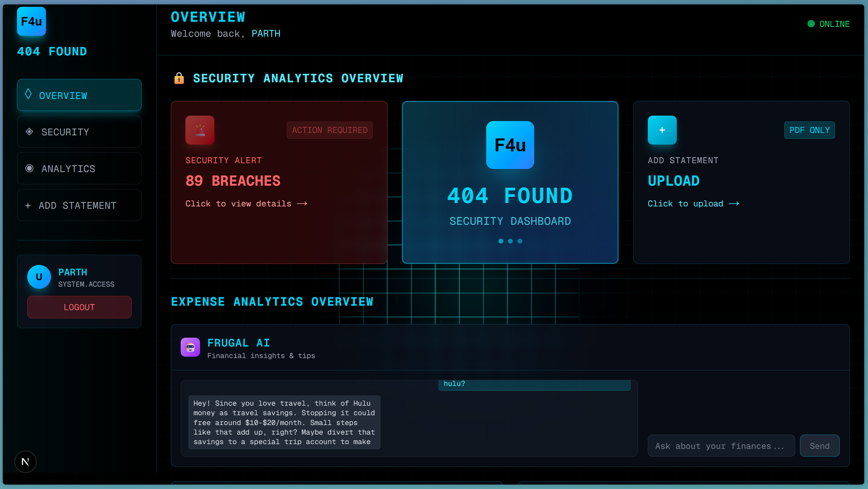868x489 pixels.
Task: Click the user avatar U circle
Action: [39, 277]
